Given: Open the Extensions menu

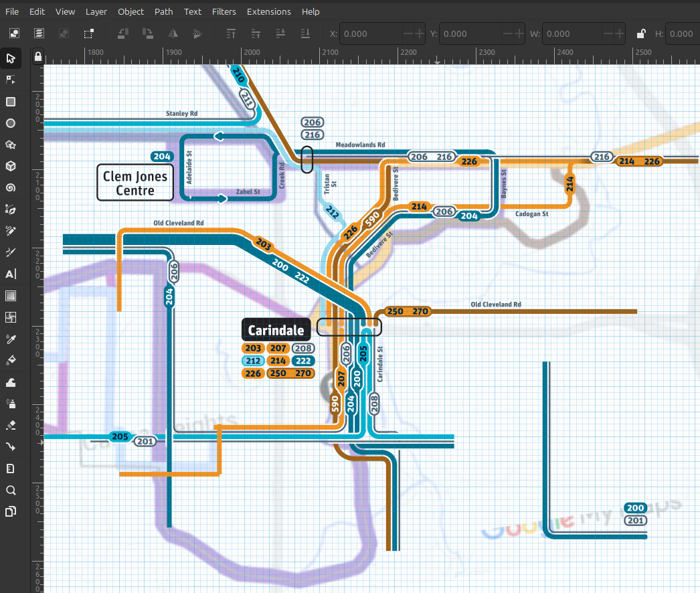Looking at the screenshot, I should (268, 11).
